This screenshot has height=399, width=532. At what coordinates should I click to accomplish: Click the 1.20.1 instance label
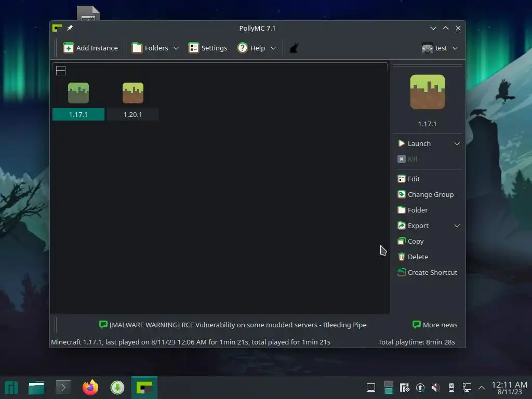[x=132, y=114]
